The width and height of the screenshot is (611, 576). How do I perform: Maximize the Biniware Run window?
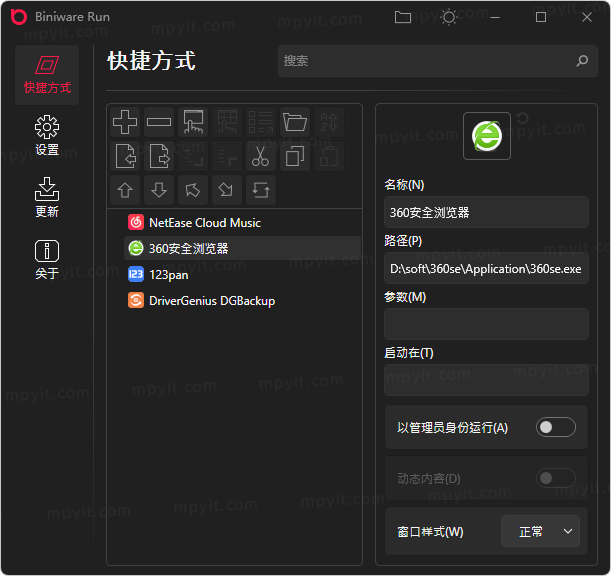(x=541, y=17)
